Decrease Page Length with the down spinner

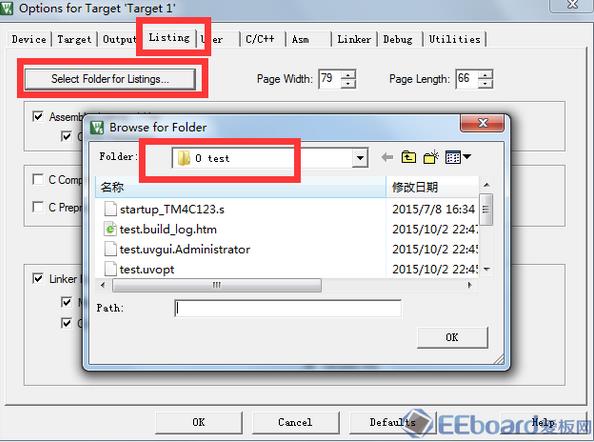pos(485,84)
